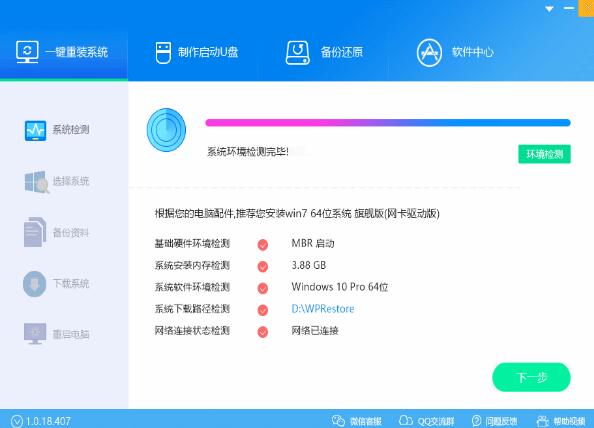Click the reinstall system monitor icon
The width and height of the screenshot is (594, 428).
click(x=27, y=52)
